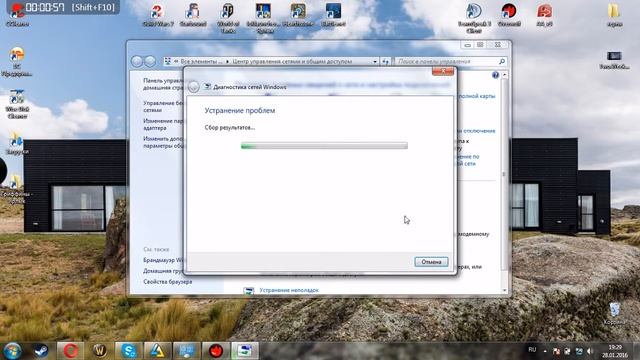The image size is (640, 360).
Task: Open Hearthstone desktop shortcut
Action: (298, 15)
